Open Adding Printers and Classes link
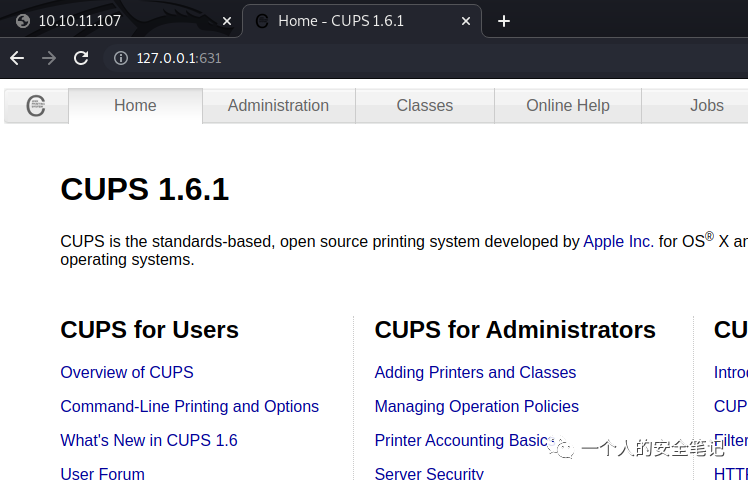748x480 pixels. point(475,372)
